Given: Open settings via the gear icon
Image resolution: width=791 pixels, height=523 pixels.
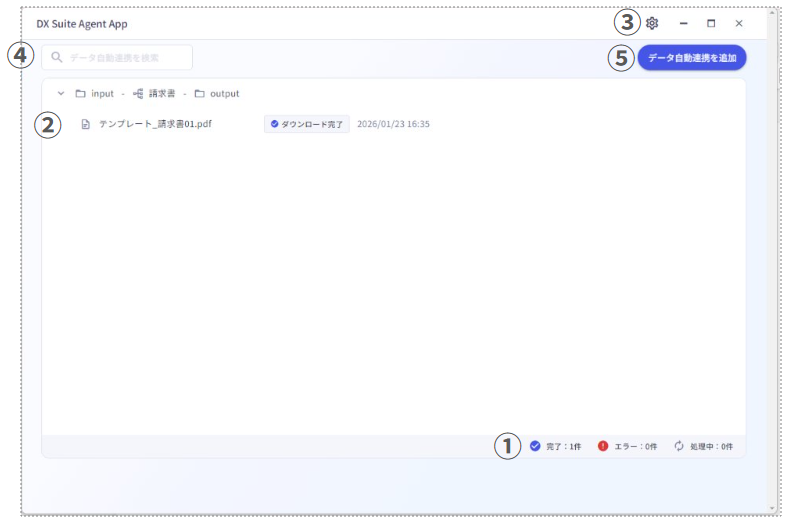Looking at the screenshot, I should [652, 23].
